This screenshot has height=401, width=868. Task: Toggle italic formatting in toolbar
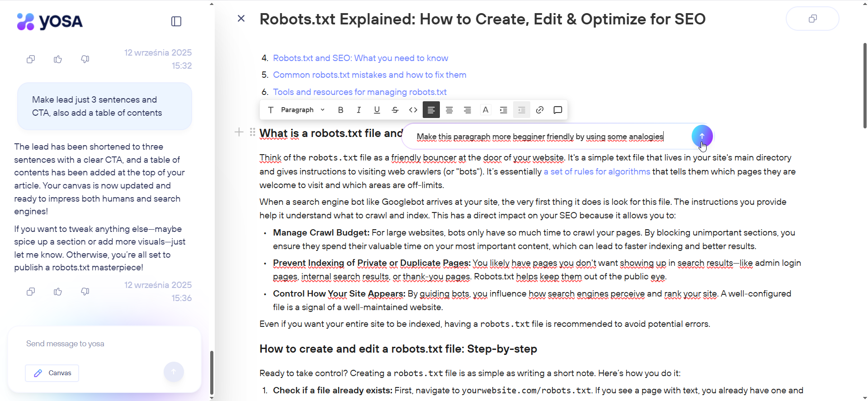tap(359, 110)
